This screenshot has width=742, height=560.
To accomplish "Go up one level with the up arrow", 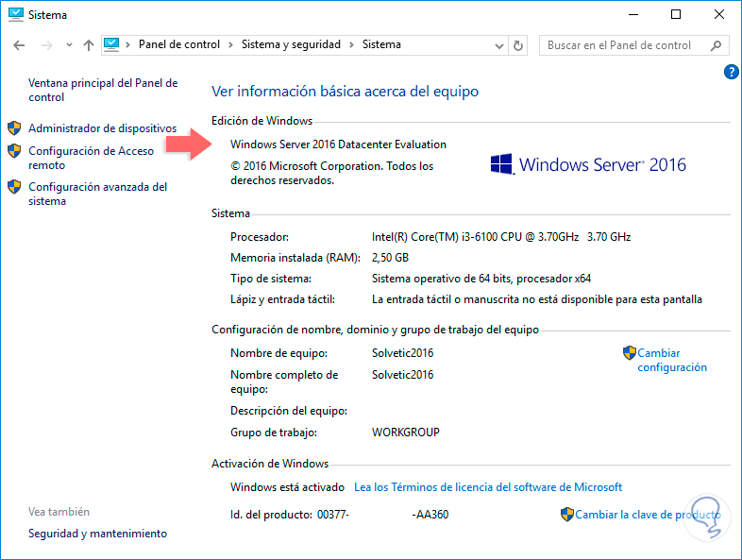I will (x=89, y=45).
